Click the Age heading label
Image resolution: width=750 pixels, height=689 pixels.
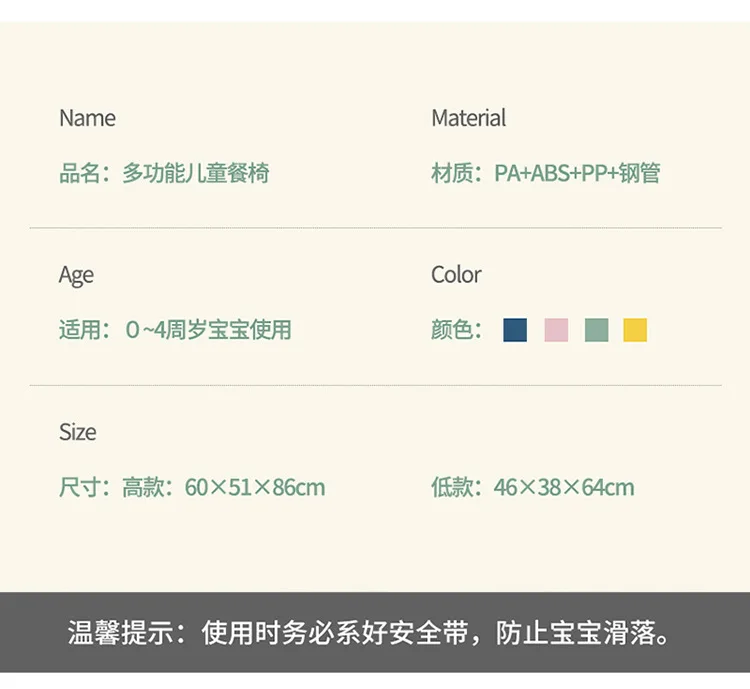[76, 276]
